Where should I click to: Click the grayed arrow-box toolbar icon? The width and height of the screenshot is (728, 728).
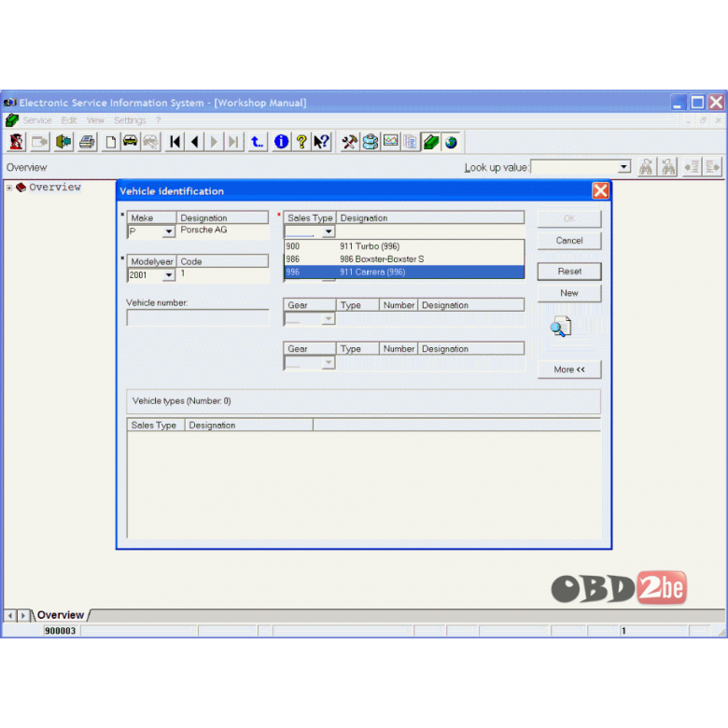click(40, 142)
